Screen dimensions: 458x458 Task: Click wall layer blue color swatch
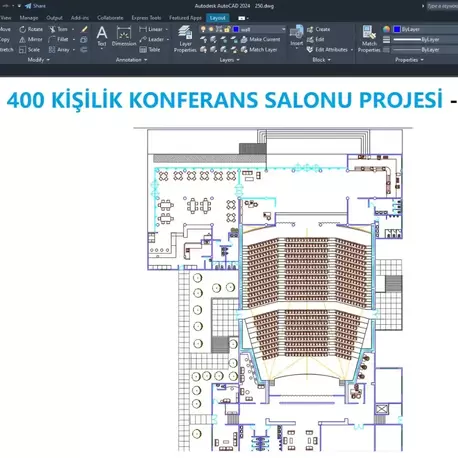pyautogui.click(x=236, y=29)
